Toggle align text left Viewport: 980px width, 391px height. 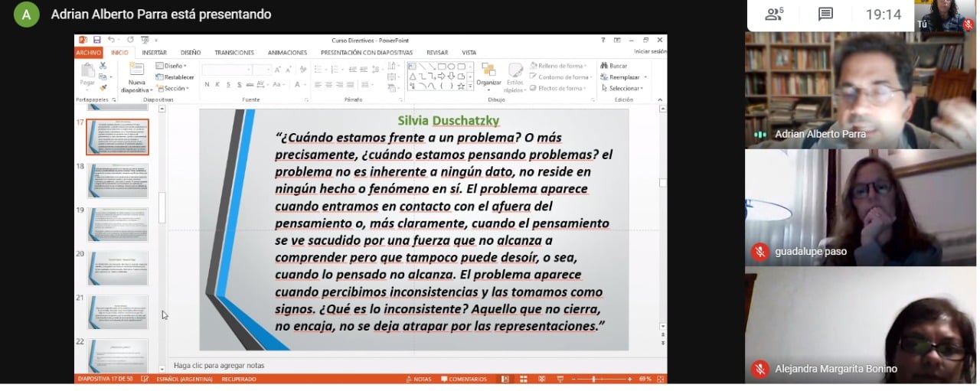[318, 84]
